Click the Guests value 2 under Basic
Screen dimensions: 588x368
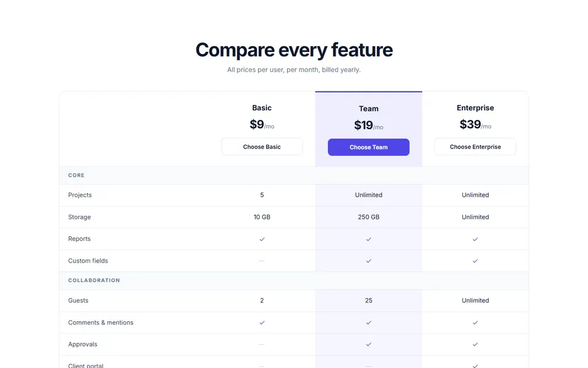pos(262,301)
